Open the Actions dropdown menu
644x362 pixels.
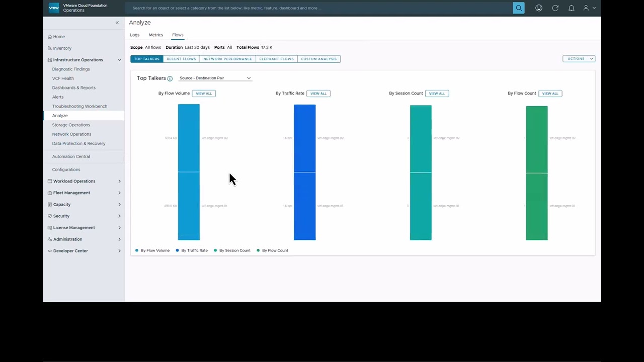click(579, 59)
